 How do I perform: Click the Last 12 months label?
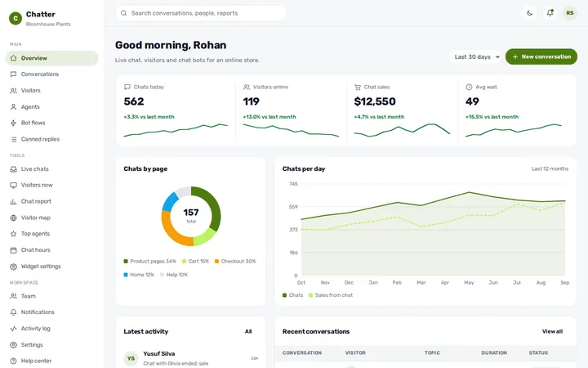tap(550, 169)
